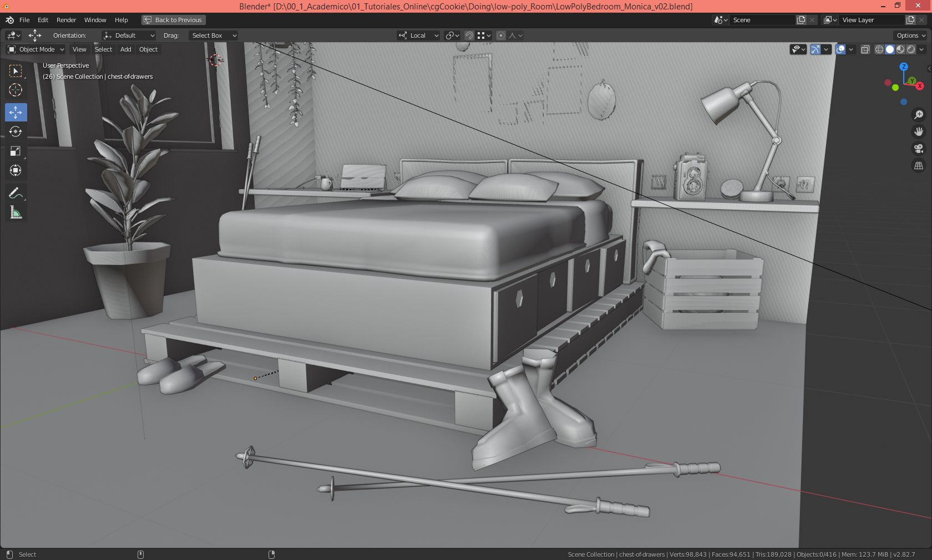Select the Select Box tool in the toolbar
The image size is (932, 560).
click(x=16, y=71)
